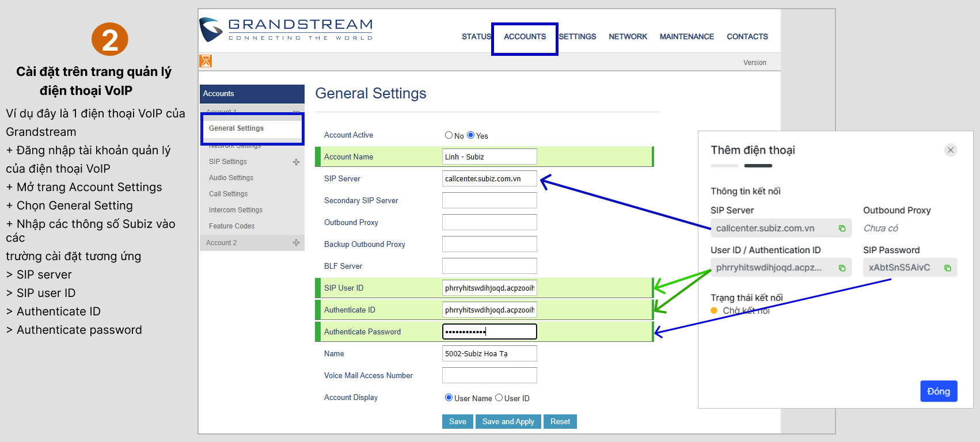
Task: Copy the User ID / Authentication ID icon
Action: [x=842, y=268]
